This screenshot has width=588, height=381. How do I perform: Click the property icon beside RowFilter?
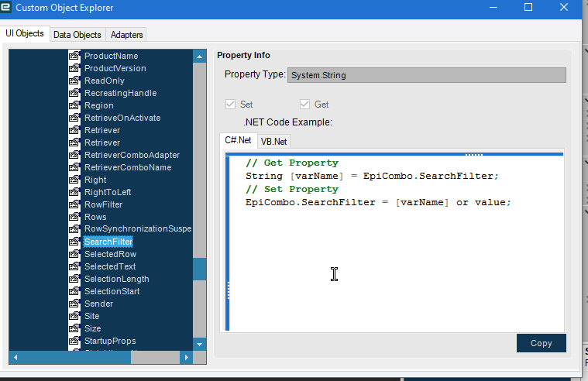74,204
